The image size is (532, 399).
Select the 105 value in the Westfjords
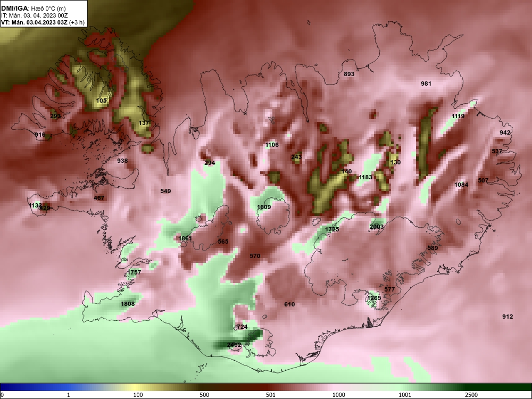point(102,101)
